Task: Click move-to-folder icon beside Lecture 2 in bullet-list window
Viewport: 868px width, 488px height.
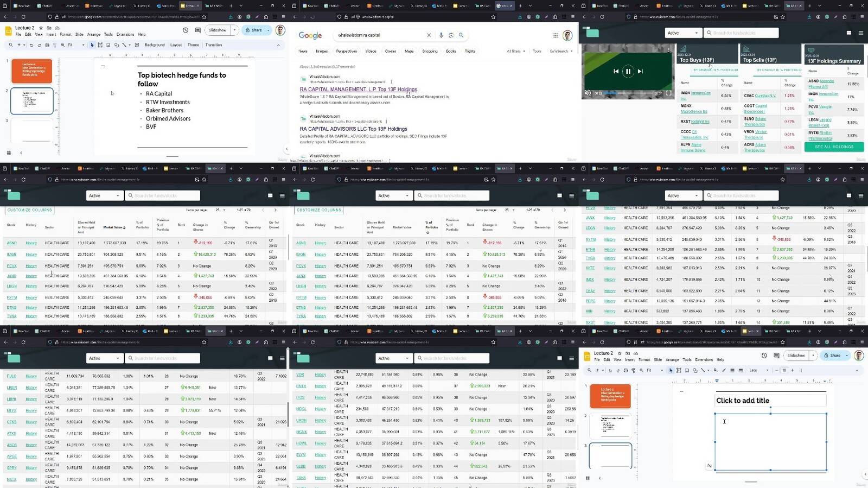Action: click(49, 28)
